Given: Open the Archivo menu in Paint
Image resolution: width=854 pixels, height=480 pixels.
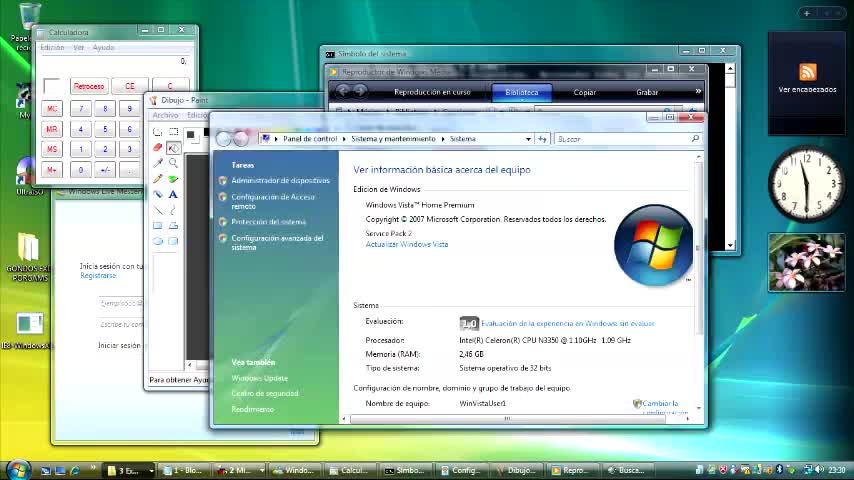Looking at the screenshot, I should coord(166,115).
